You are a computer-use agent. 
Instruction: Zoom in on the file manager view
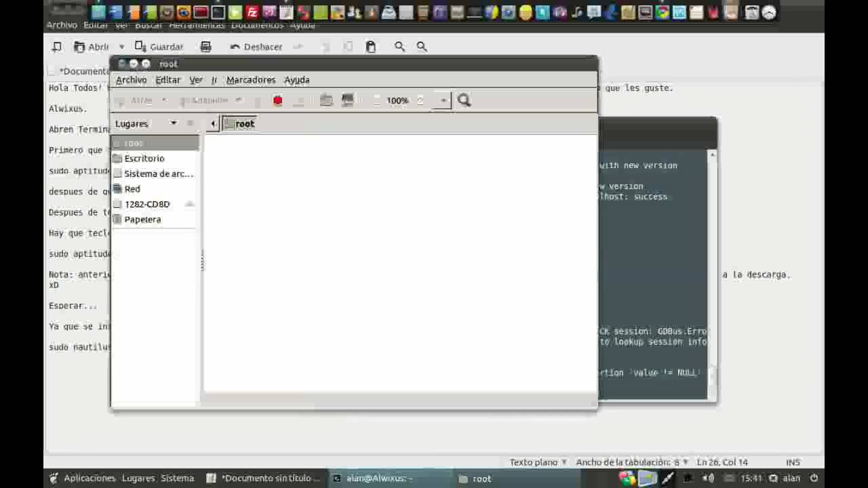pos(420,100)
